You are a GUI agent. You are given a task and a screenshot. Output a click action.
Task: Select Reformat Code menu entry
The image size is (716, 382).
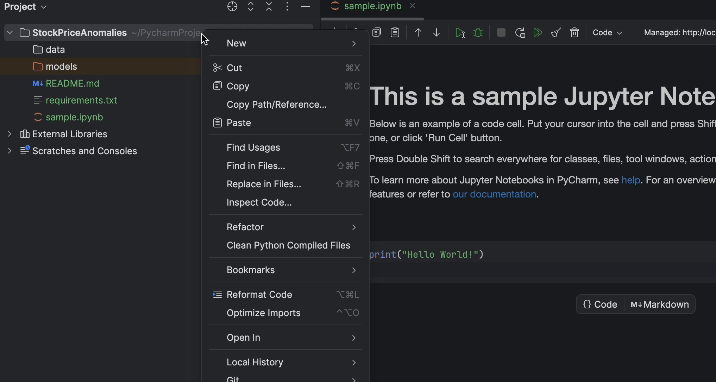[285, 294]
